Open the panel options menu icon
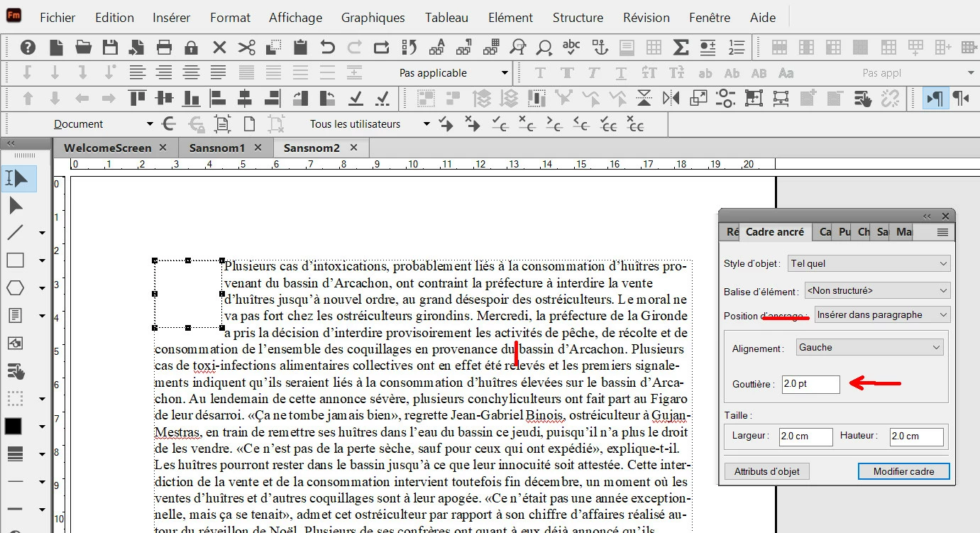This screenshot has width=980, height=533. [x=942, y=232]
